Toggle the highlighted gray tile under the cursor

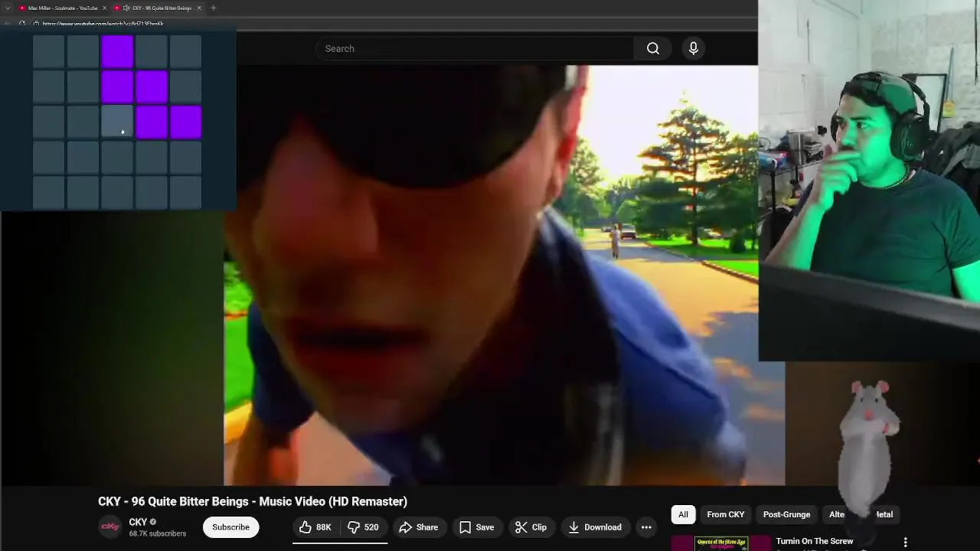117,122
